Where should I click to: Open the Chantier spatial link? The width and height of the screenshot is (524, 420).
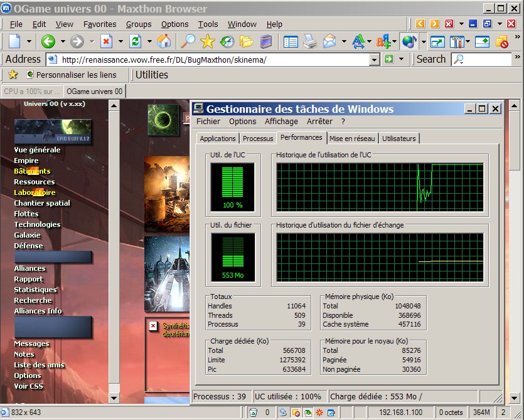(42, 203)
